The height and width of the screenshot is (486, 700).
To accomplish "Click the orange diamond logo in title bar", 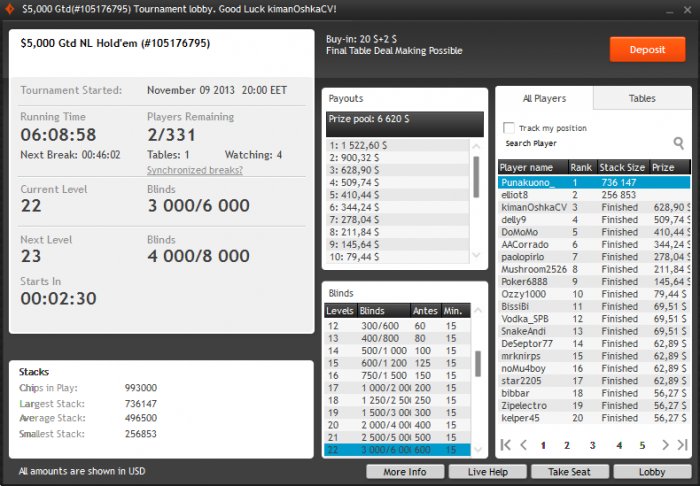I will pyautogui.click(x=9, y=9).
